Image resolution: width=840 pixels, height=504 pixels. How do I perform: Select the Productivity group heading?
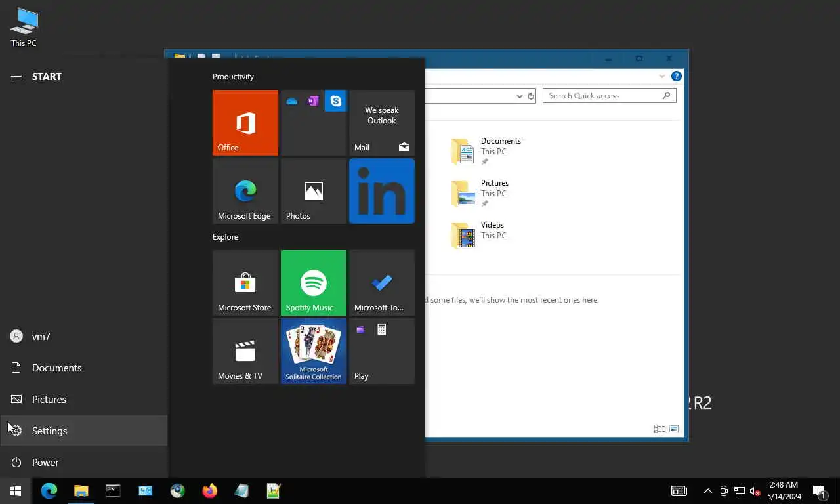coord(233,77)
